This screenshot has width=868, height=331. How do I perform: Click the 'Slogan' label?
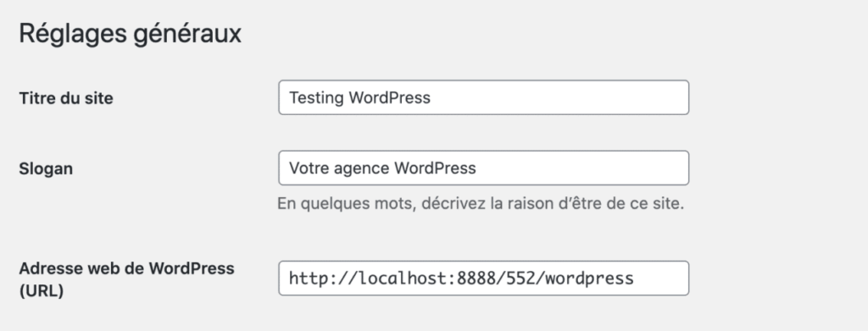coord(46,168)
